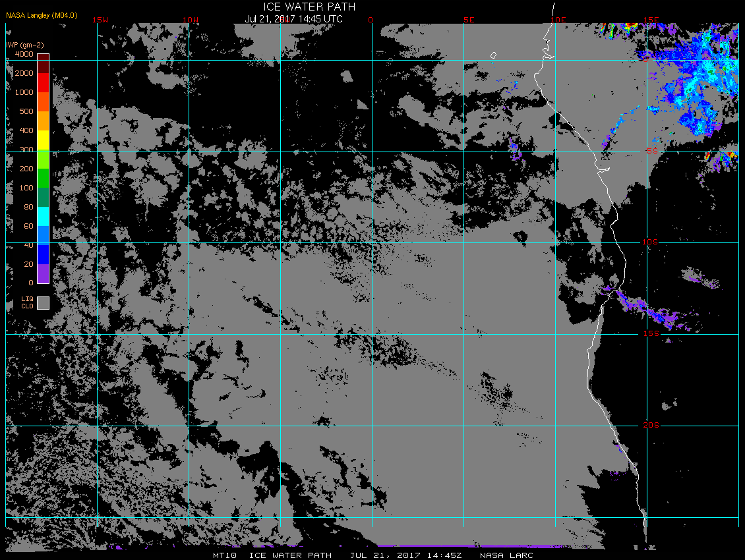
Task: Click the '60' legend value
Action: coord(28,226)
